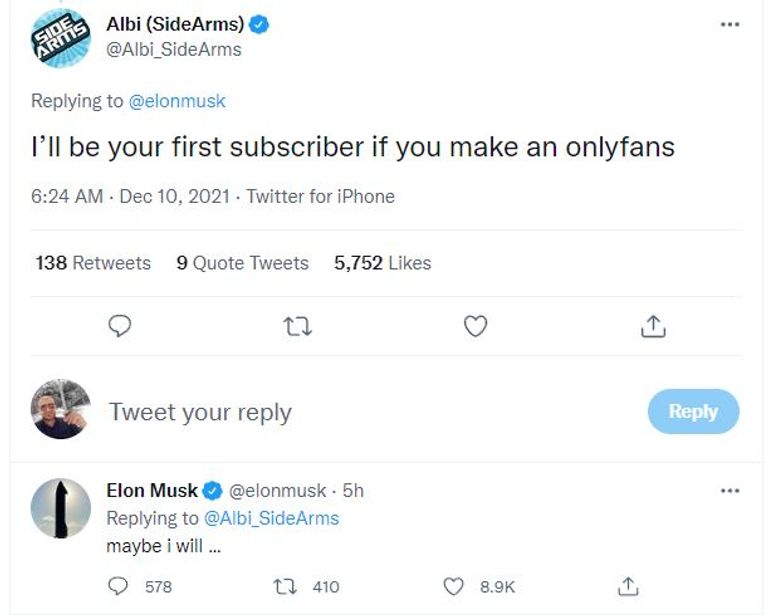
Task: Open more options on the main tweet
Action: [x=730, y=24]
